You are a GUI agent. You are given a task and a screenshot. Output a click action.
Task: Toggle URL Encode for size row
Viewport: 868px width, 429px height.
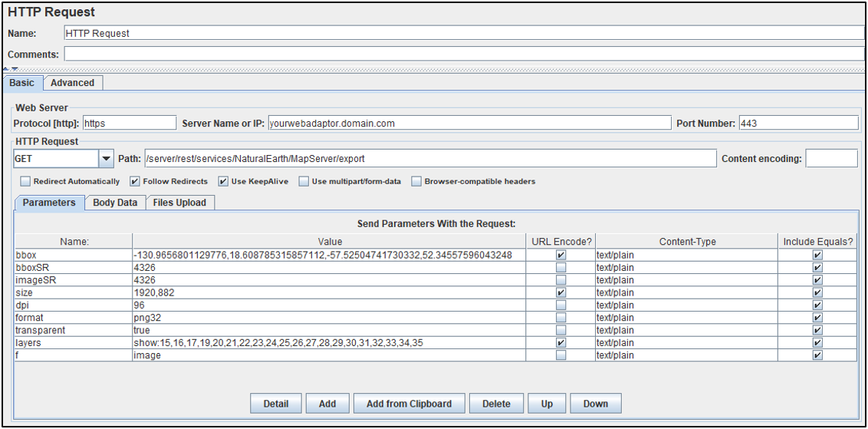561,292
